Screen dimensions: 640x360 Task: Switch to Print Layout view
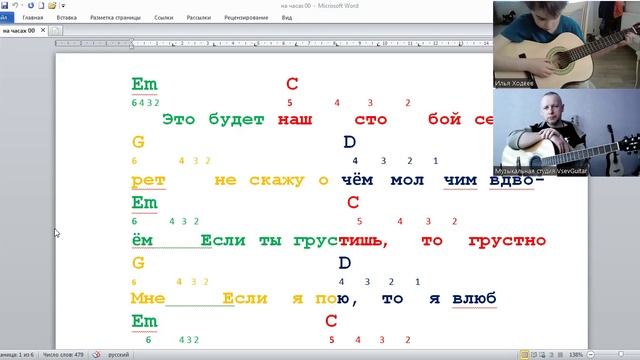(x=524, y=355)
